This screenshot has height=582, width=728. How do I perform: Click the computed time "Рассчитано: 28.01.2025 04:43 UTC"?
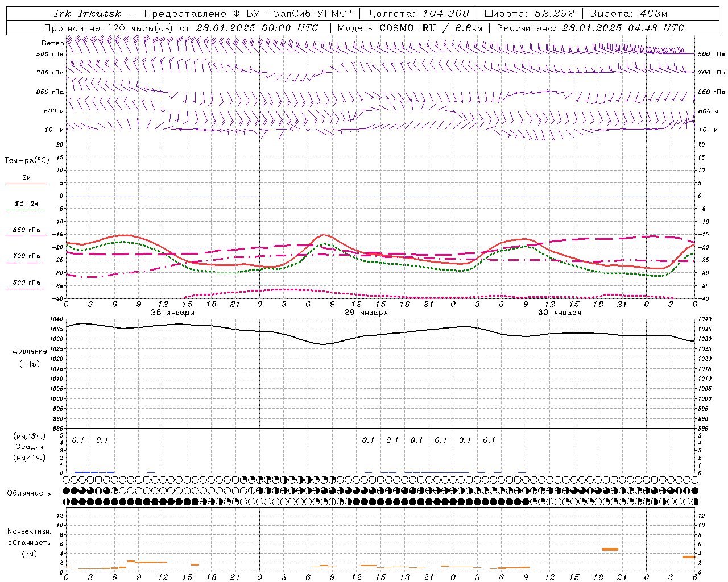click(591, 28)
